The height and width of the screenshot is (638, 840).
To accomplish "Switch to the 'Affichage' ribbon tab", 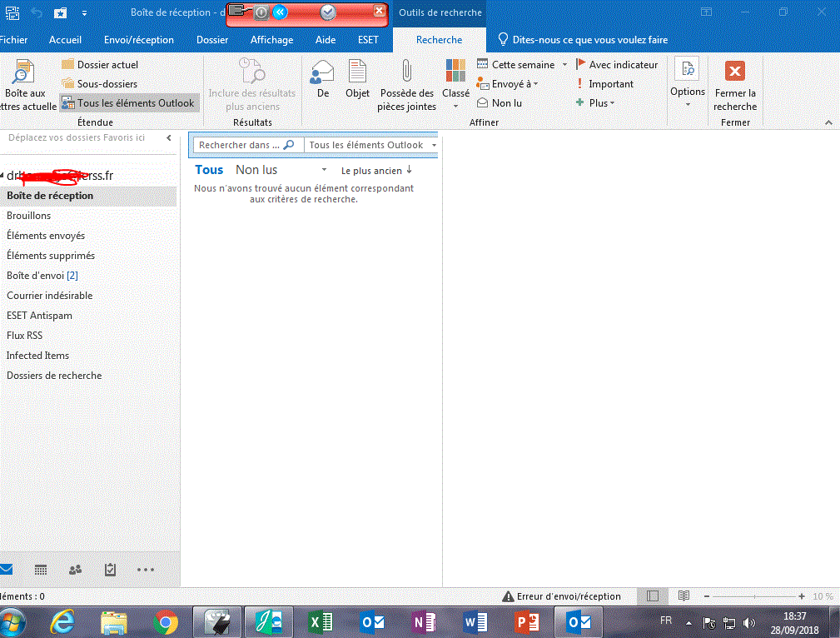I will coord(271,40).
